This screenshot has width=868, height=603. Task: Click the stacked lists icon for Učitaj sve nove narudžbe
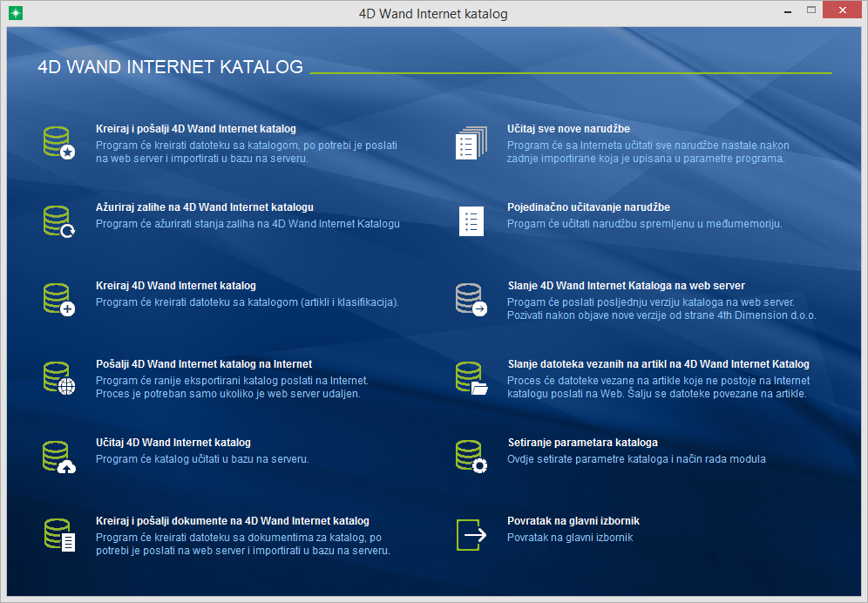pyautogui.click(x=471, y=143)
